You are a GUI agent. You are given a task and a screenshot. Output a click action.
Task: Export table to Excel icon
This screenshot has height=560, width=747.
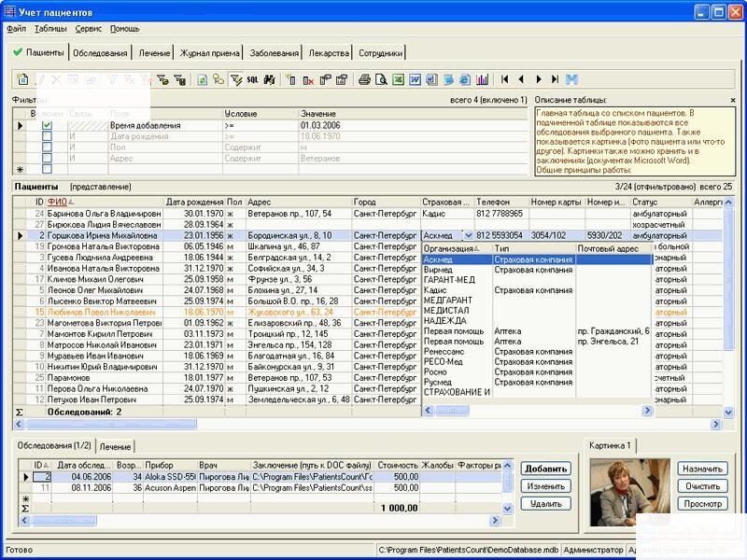[x=399, y=79]
